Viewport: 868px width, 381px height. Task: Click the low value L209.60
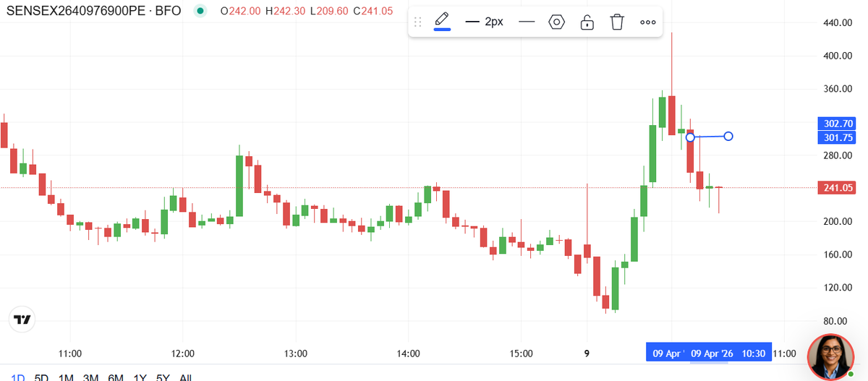(331, 11)
